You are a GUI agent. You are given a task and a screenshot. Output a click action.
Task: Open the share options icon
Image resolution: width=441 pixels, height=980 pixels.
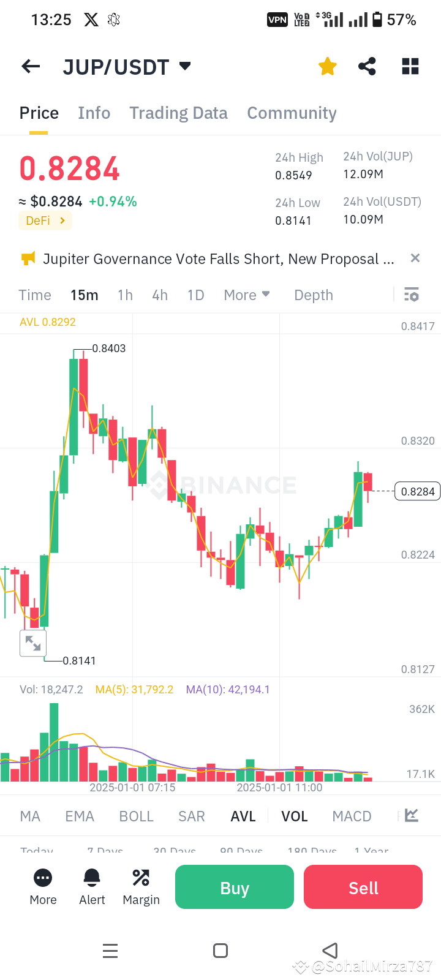pos(367,66)
